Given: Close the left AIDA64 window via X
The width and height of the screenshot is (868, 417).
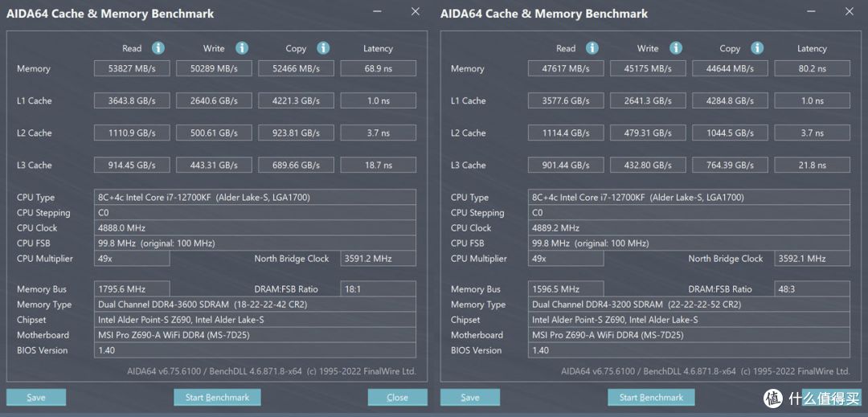Looking at the screenshot, I should pos(416,11).
